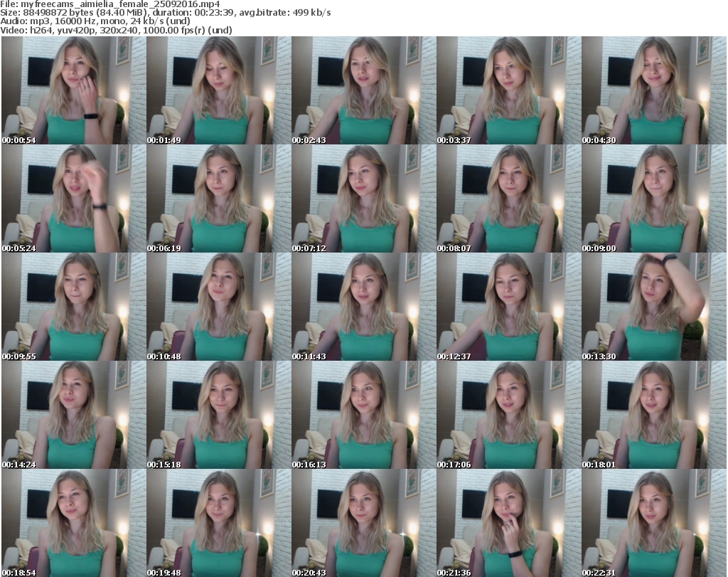Click the Video h264 info line
The height and width of the screenshot is (577, 728).
tap(116, 30)
